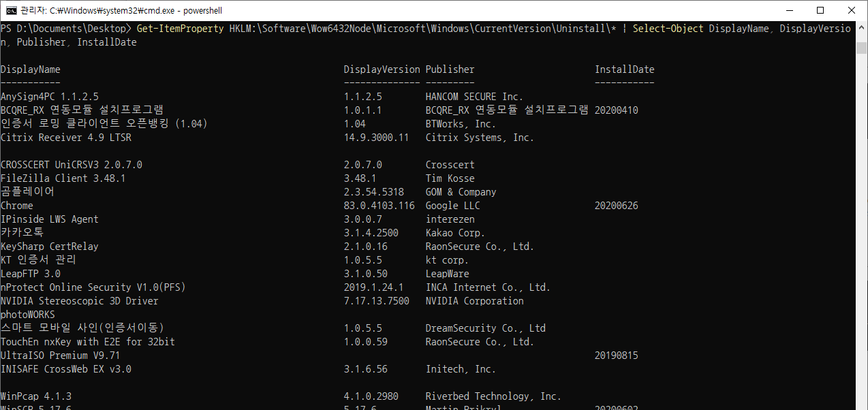The width and height of the screenshot is (868, 410).
Task: Click version 14.9.3000.11 value
Action: 377,138
